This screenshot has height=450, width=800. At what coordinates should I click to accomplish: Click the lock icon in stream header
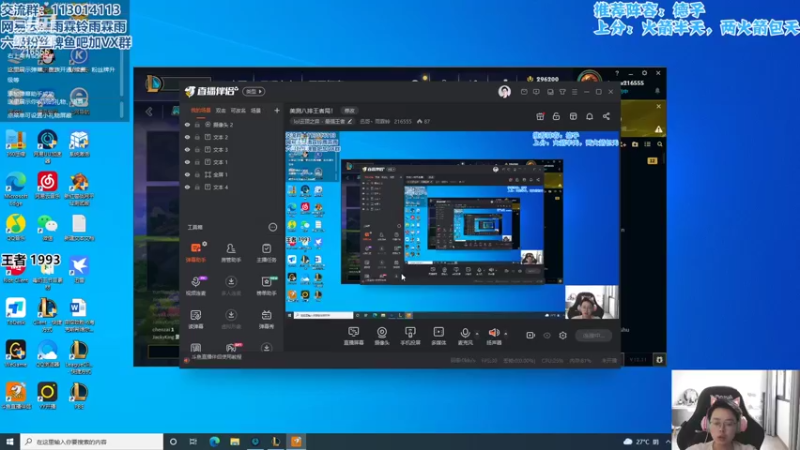[556, 116]
